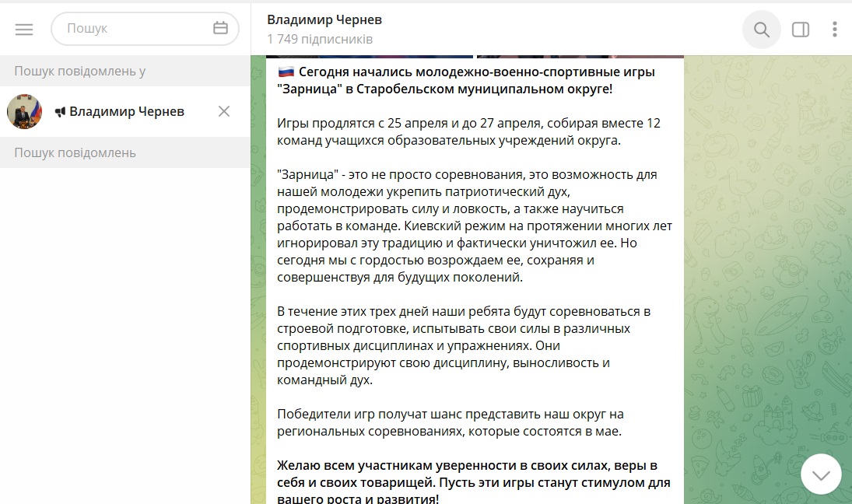Click paragraph starting "Игры продлятся с 25 апреля"
The image size is (852, 504).
point(468,131)
